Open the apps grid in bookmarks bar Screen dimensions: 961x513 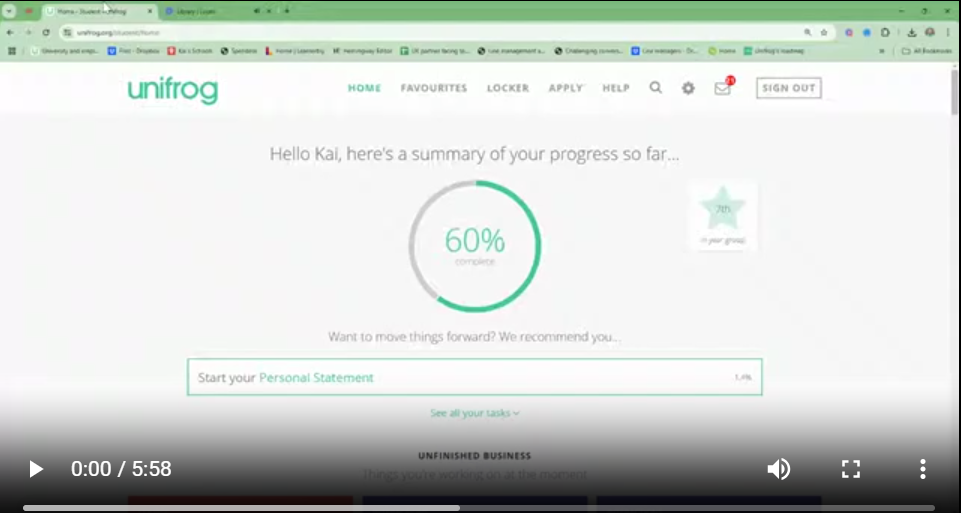(x=12, y=51)
